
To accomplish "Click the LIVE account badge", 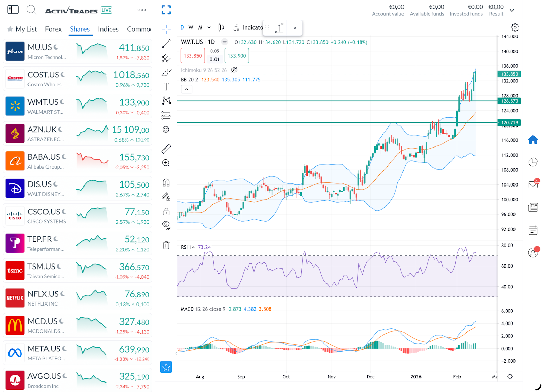I will pyautogui.click(x=106, y=10).
